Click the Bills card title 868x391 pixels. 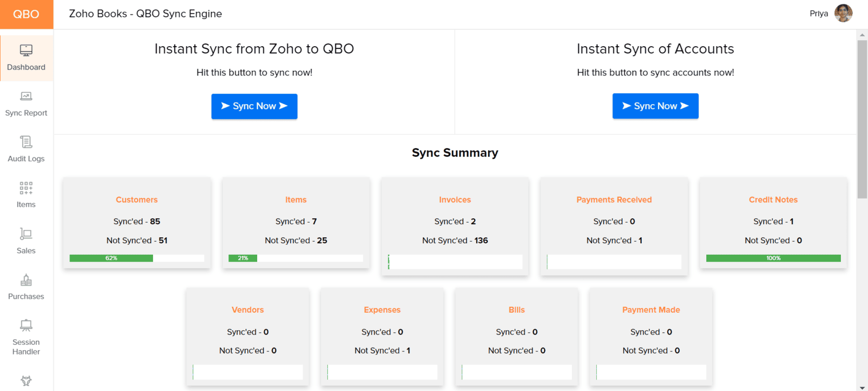[517, 310]
